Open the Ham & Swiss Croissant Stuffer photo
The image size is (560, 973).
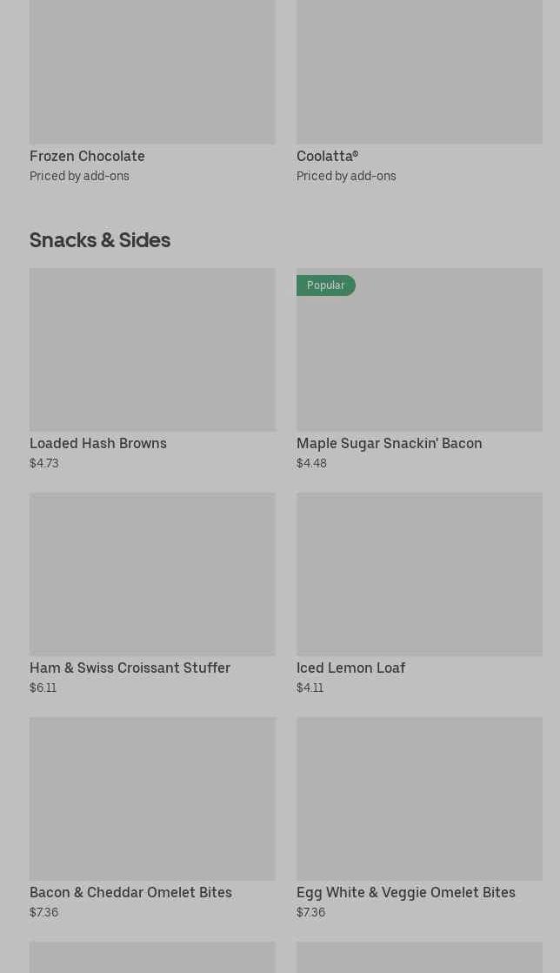(x=152, y=574)
